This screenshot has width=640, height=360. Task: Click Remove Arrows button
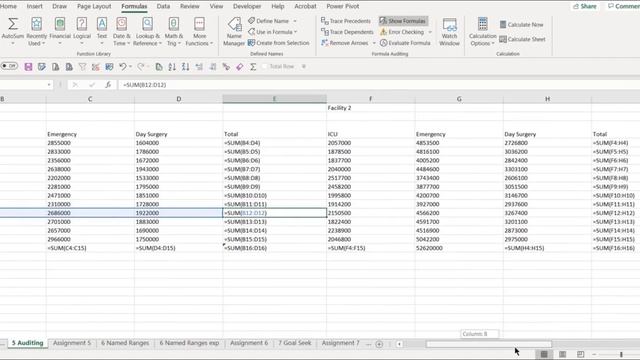click(x=345, y=43)
